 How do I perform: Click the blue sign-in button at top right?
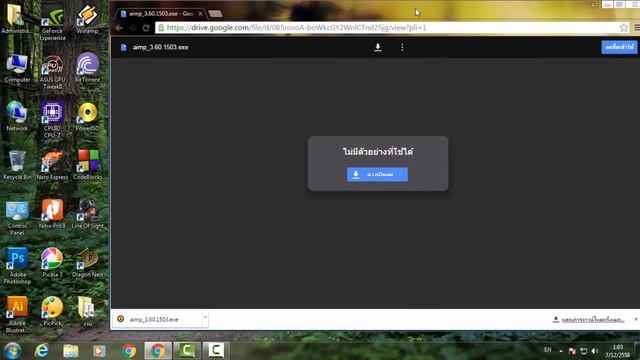click(x=619, y=47)
